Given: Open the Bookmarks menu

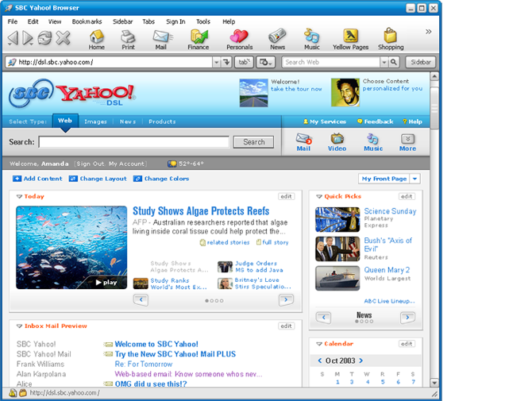Looking at the screenshot, I should click(x=87, y=21).
